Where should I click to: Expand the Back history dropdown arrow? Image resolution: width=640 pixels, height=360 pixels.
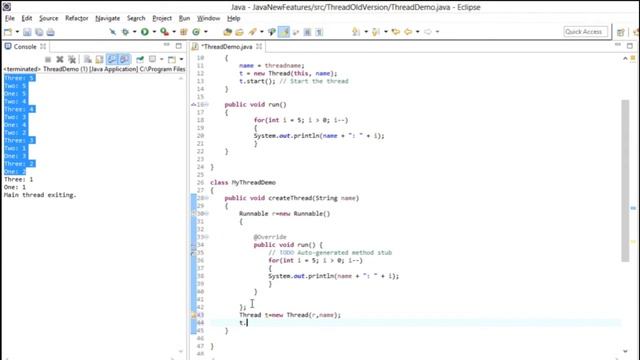(x=418, y=32)
